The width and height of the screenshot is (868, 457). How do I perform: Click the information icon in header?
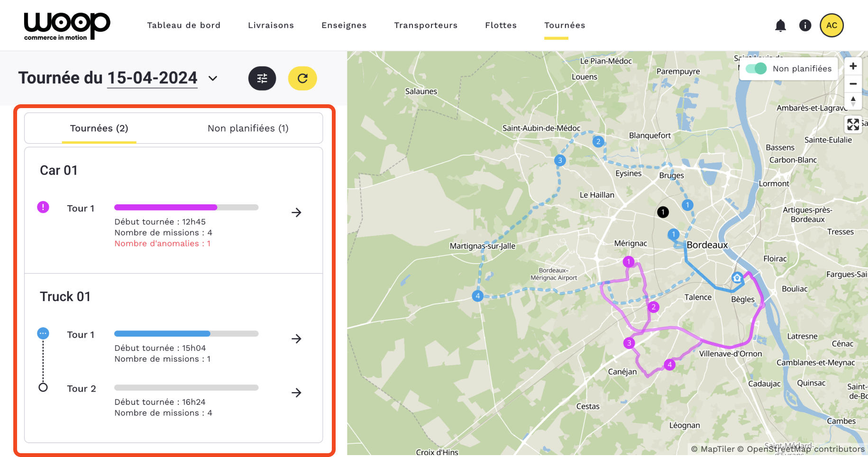(x=805, y=26)
